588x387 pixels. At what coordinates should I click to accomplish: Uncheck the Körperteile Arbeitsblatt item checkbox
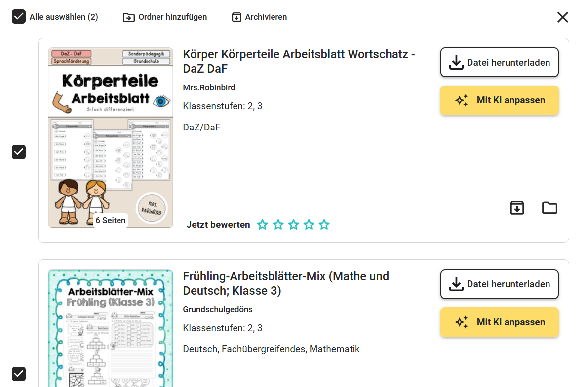point(19,152)
